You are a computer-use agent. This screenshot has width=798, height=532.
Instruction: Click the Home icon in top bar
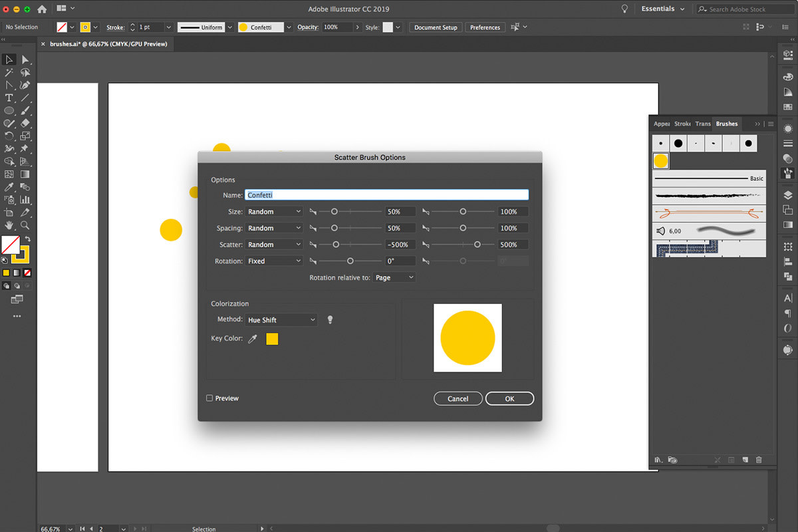tap(42, 9)
